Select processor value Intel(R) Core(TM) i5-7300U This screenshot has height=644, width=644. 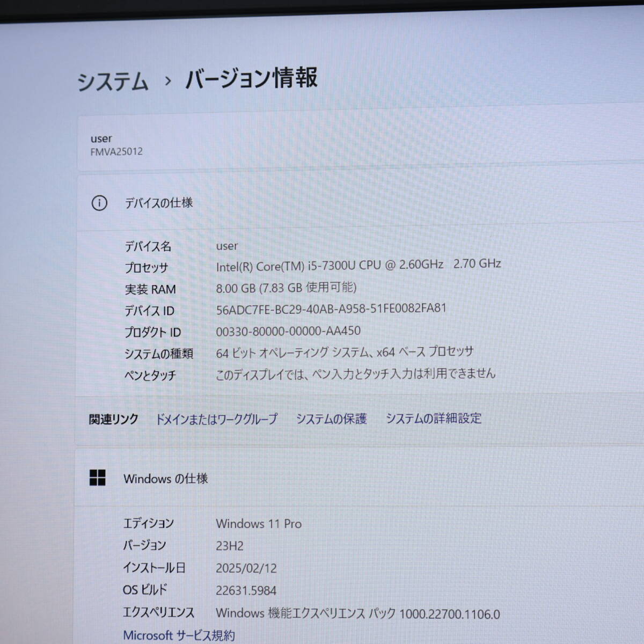tap(358, 265)
